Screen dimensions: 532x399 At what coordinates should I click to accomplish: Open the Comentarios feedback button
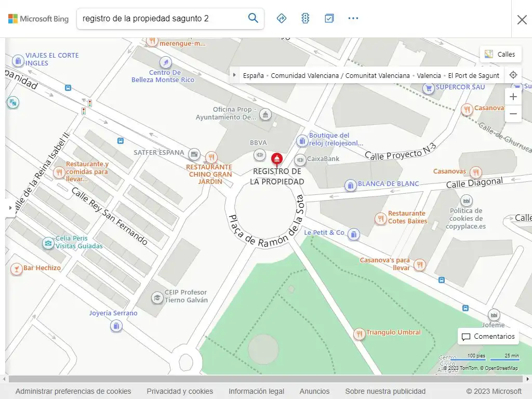(x=488, y=336)
